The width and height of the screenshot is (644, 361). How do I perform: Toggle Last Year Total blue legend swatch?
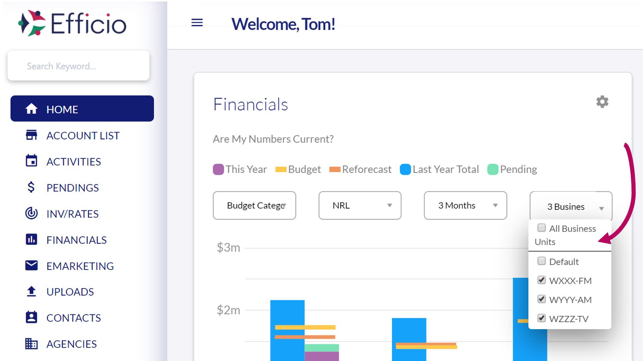(x=405, y=169)
